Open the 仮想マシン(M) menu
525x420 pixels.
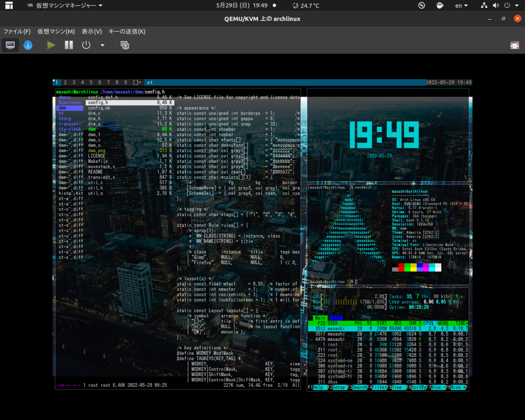click(x=56, y=31)
